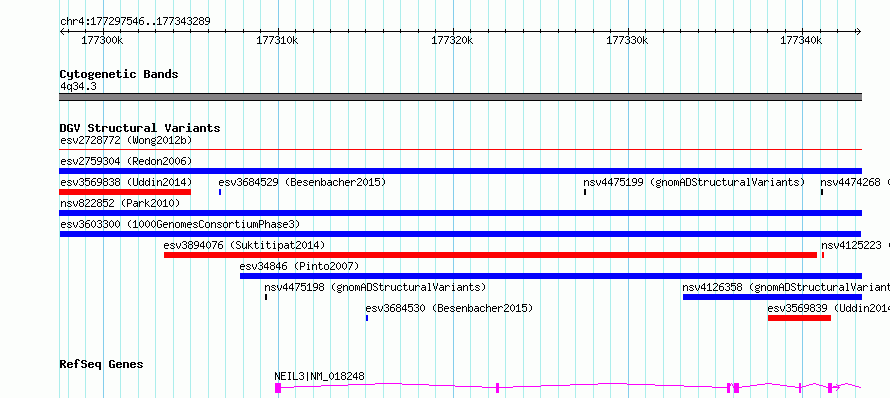Click the Cytogenetic Bands track title

click(x=119, y=74)
